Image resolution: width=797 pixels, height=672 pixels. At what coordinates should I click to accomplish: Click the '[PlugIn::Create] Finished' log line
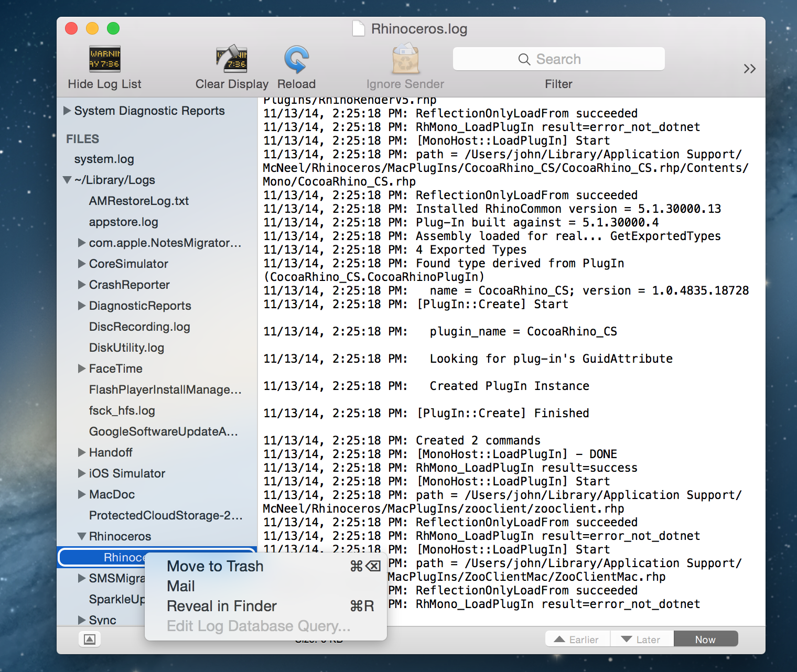[426, 413]
